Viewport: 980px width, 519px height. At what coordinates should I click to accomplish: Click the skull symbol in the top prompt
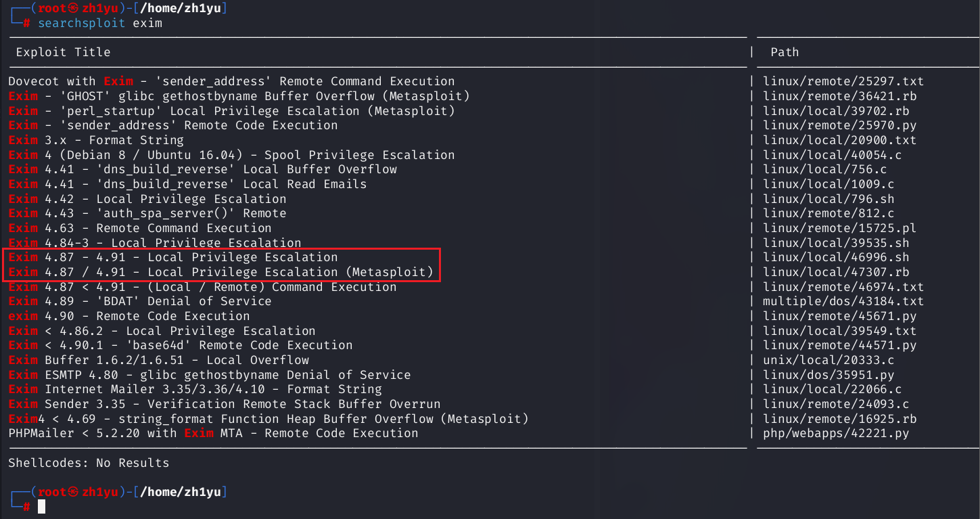[x=74, y=8]
